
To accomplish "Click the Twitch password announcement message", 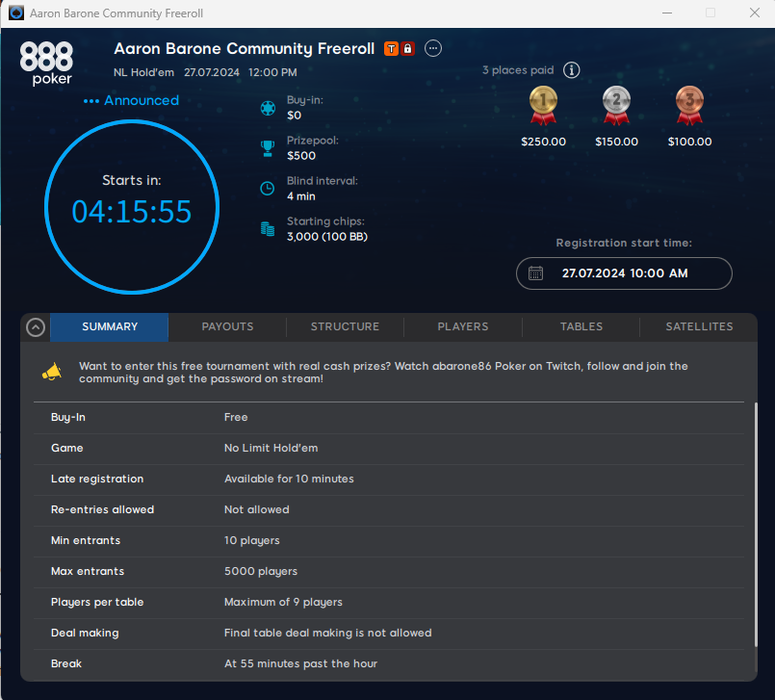I will (x=383, y=373).
